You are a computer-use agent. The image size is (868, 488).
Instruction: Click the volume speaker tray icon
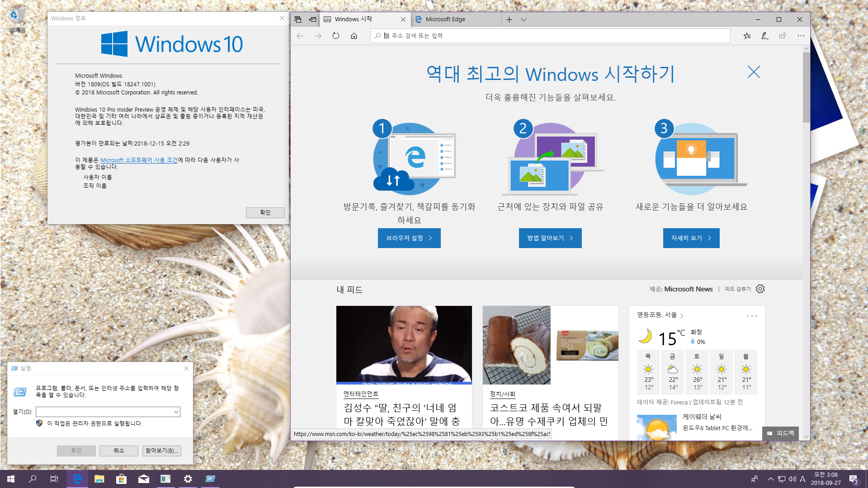792,479
